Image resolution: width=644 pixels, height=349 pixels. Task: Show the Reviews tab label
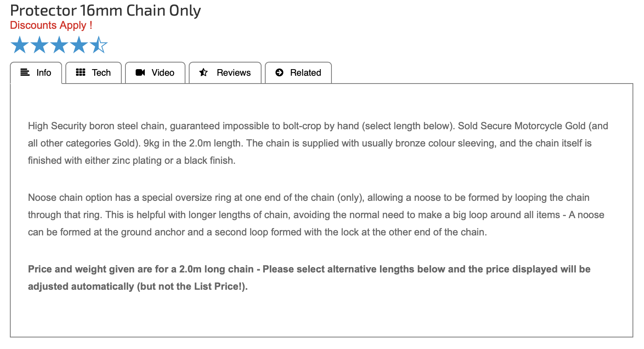234,73
